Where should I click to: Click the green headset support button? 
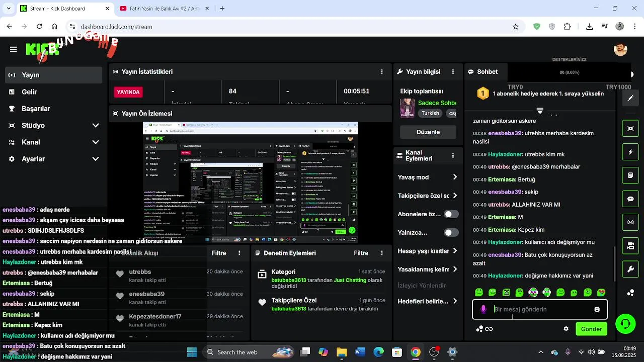[x=625, y=323]
